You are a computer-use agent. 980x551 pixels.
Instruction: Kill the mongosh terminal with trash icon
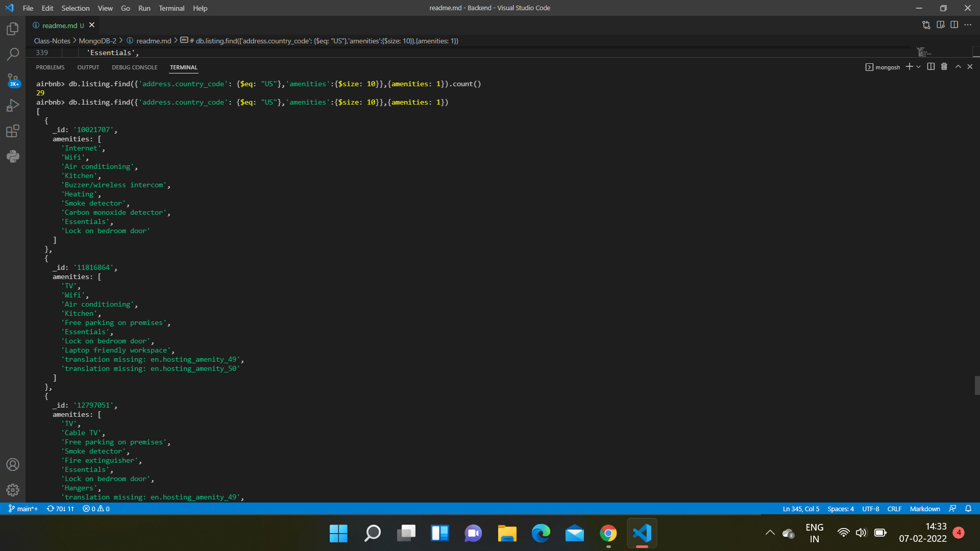[944, 66]
